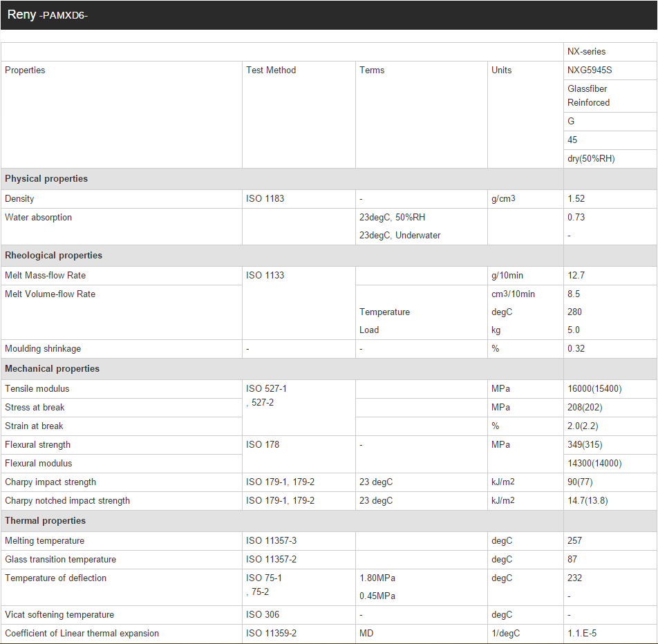Viewport: 658px width, 644px height.
Task: Click the ISO 527-1, 527-2 method cell
Action: (x=299, y=408)
